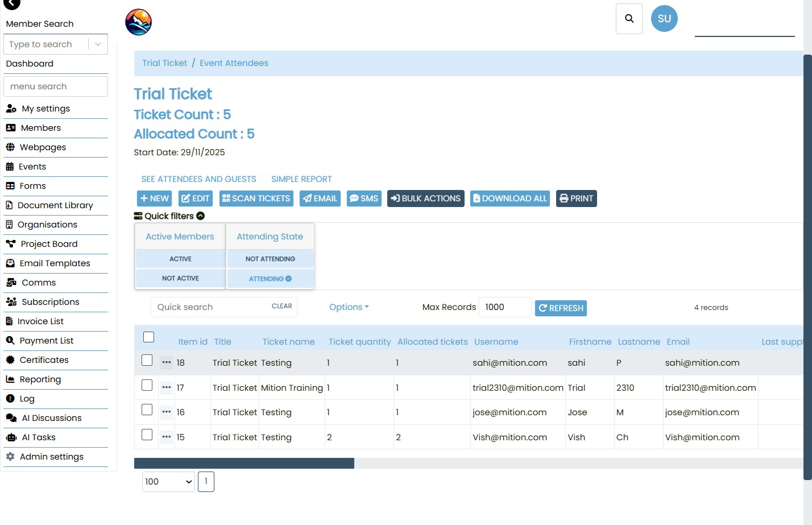
Task: Open the See Attendees and Guests link
Action: [x=198, y=179]
